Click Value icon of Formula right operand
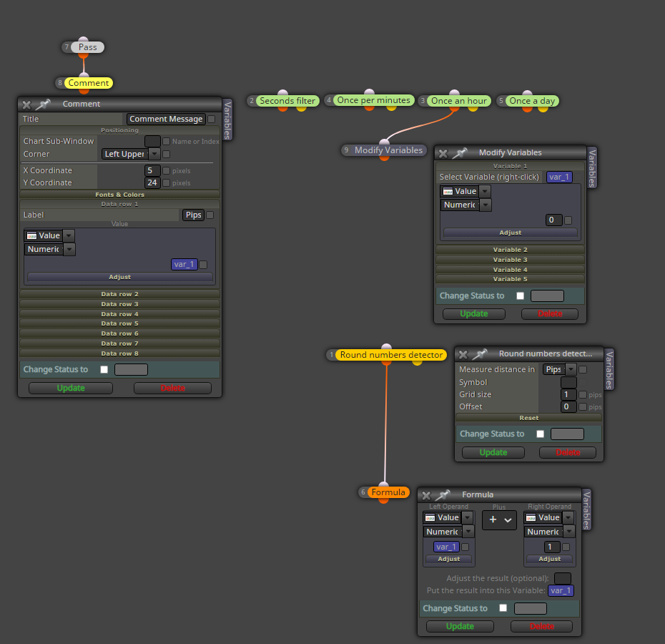Viewport: 665px width, 644px height. [x=531, y=518]
